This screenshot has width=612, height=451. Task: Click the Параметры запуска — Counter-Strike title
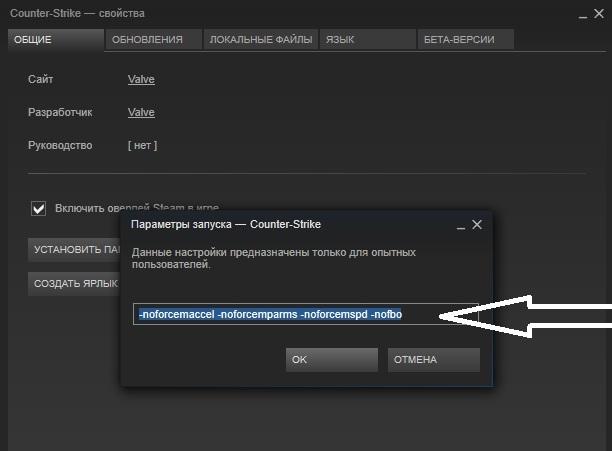(226, 224)
